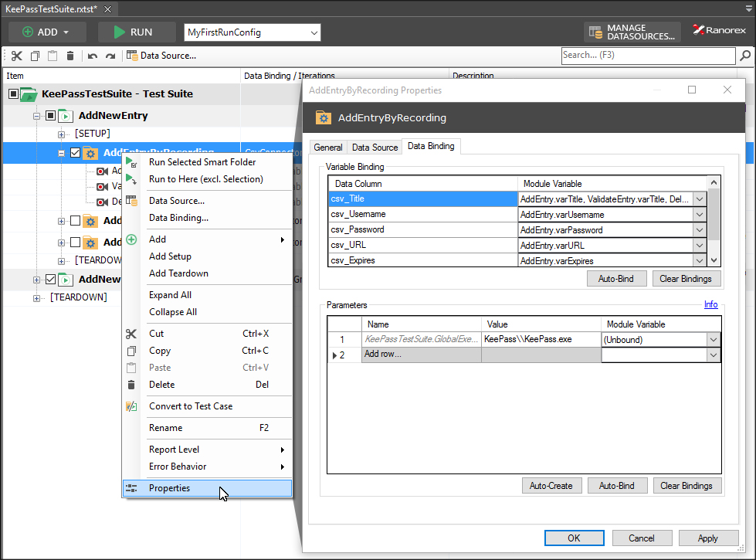Choose Add Teardown
Screen dimensions: 756x560
point(207,273)
